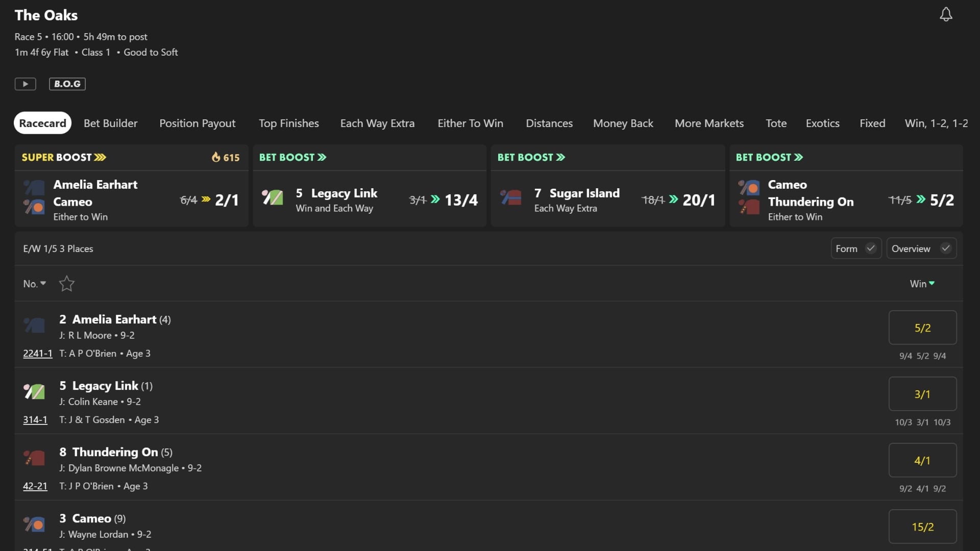Select the Tote tab
Screen dimensions: 980x551
tap(776, 123)
